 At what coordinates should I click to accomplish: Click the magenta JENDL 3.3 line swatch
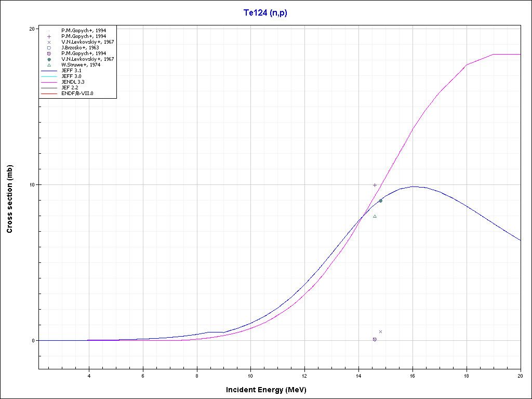pyautogui.click(x=48, y=82)
